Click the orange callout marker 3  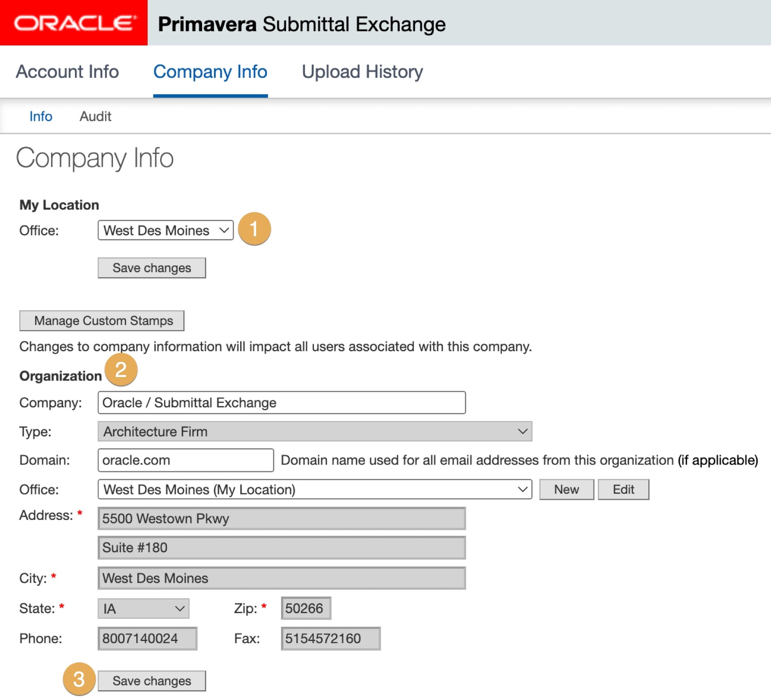79,679
